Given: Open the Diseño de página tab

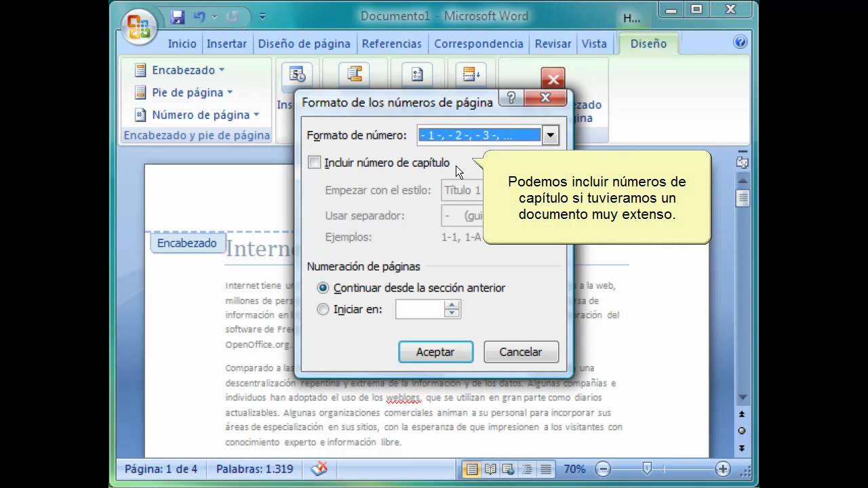Looking at the screenshot, I should 304,43.
